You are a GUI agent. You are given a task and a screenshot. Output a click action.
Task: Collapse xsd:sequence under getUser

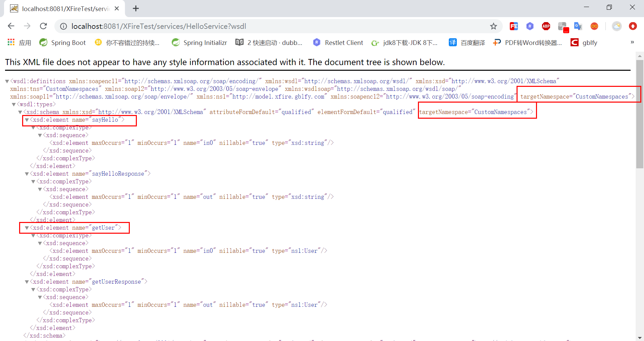(x=40, y=243)
